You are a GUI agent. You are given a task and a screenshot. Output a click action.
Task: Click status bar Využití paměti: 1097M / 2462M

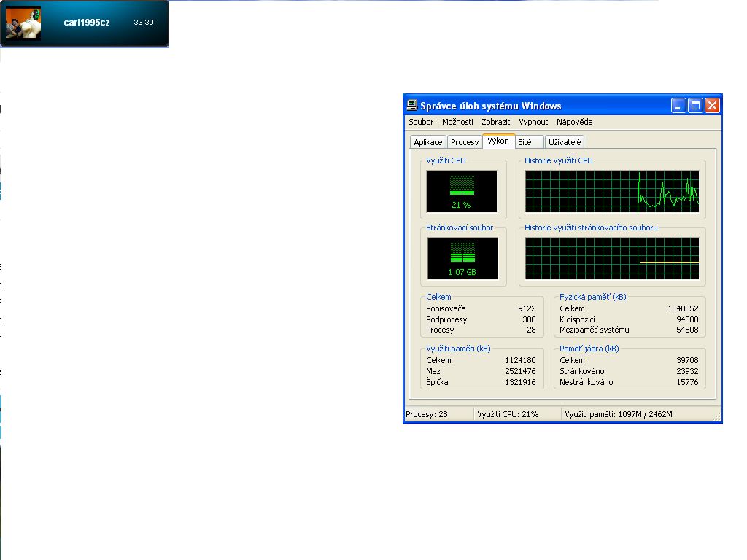pyautogui.click(x=619, y=414)
